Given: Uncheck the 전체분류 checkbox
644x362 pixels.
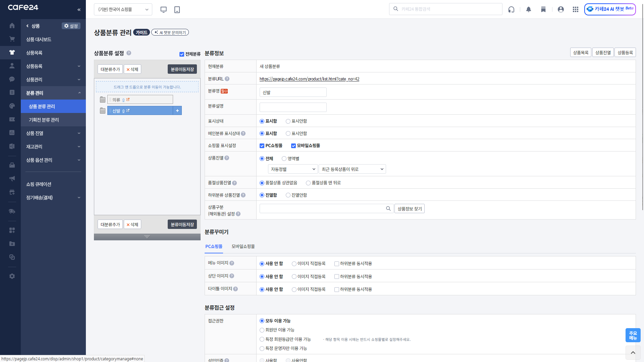Looking at the screenshot, I should pos(182,54).
